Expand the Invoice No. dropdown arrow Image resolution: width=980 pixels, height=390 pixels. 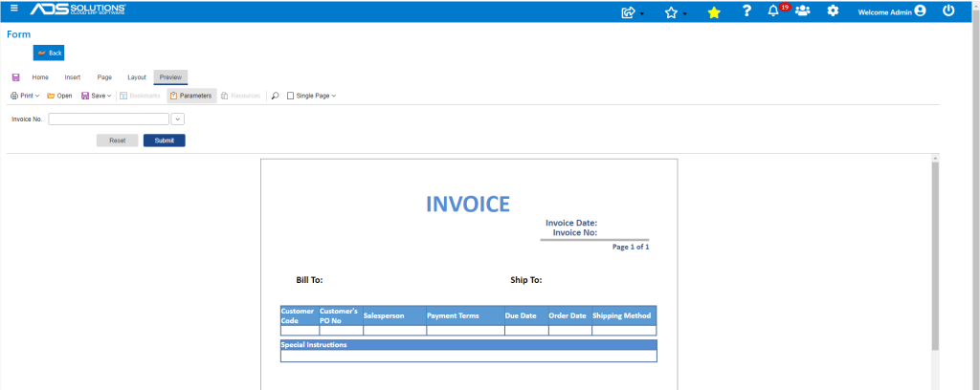point(177,119)
